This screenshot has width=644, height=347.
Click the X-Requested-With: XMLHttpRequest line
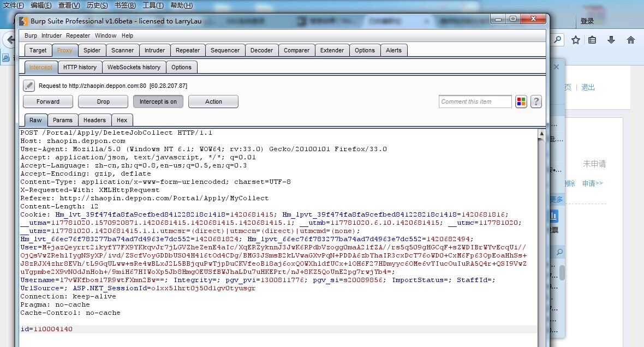90,190
